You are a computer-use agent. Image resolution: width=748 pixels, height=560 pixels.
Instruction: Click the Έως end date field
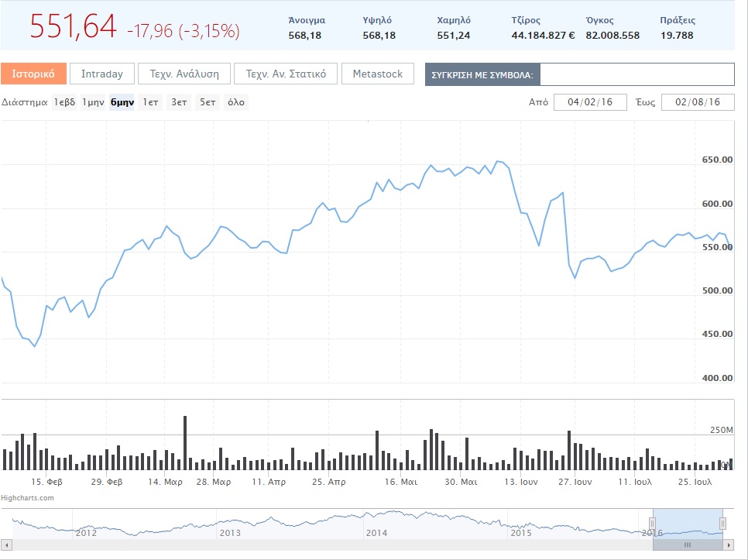[698, 102]
